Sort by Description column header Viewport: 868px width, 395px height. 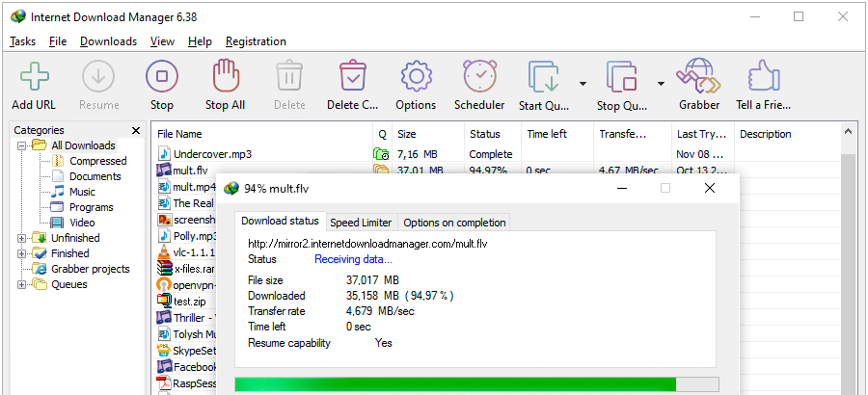[x=785, y=134]
